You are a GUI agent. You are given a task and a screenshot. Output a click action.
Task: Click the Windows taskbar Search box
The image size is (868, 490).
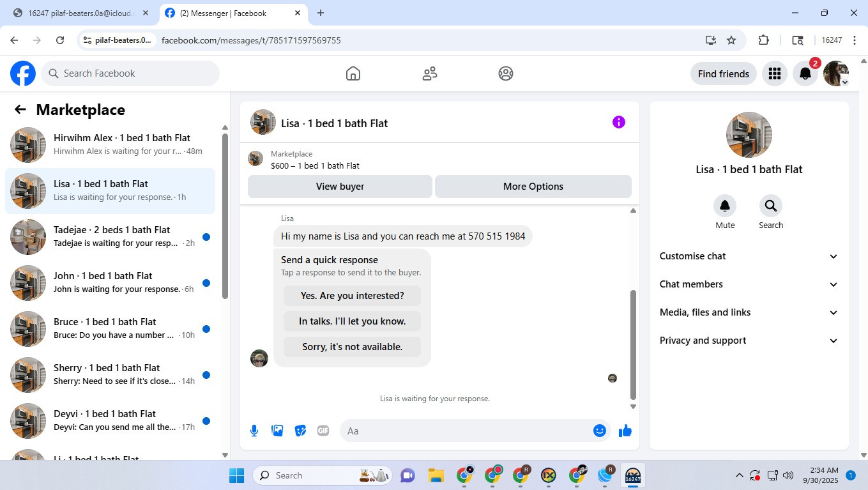pos(321,475)
